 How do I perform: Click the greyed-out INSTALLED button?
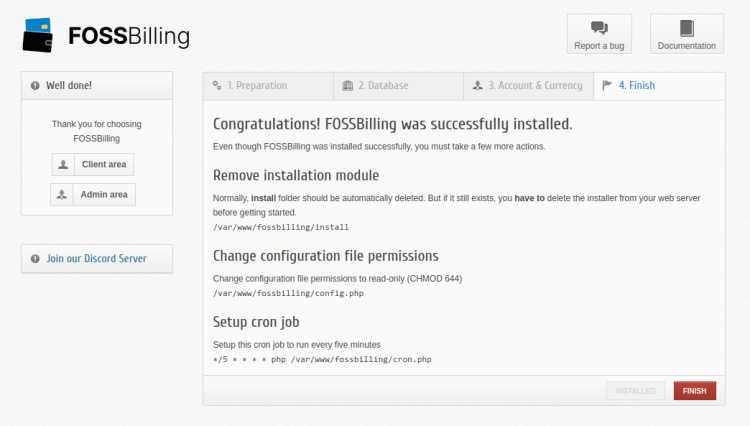tap(635, 391)
